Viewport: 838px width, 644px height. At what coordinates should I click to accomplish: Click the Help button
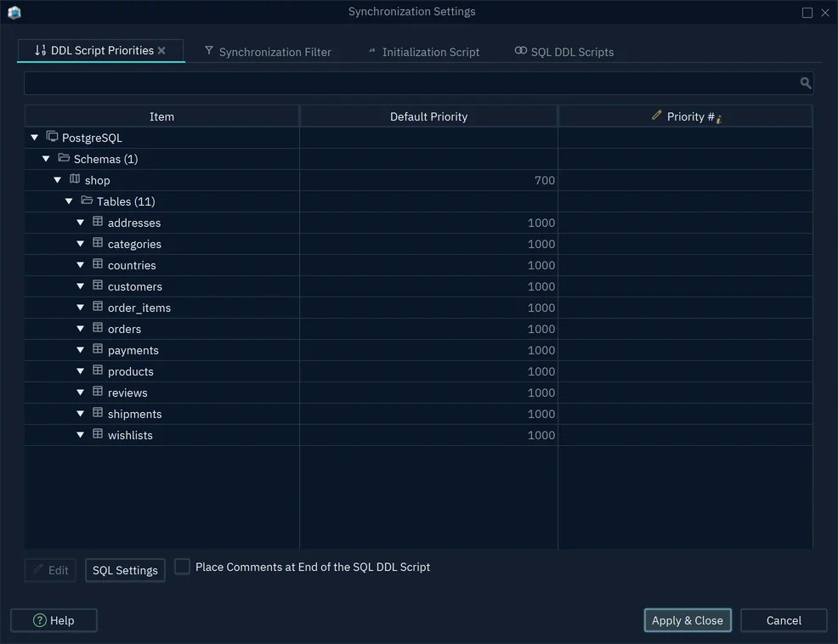point(54,620)
